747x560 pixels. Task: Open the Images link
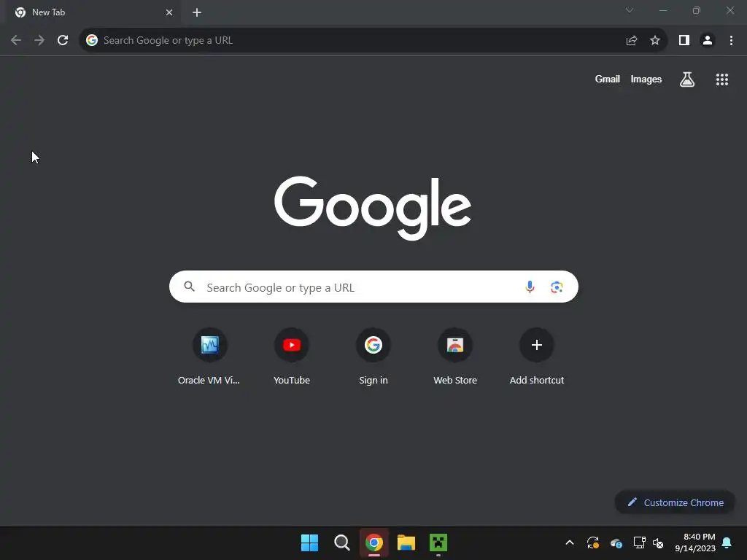pos(646,79)
